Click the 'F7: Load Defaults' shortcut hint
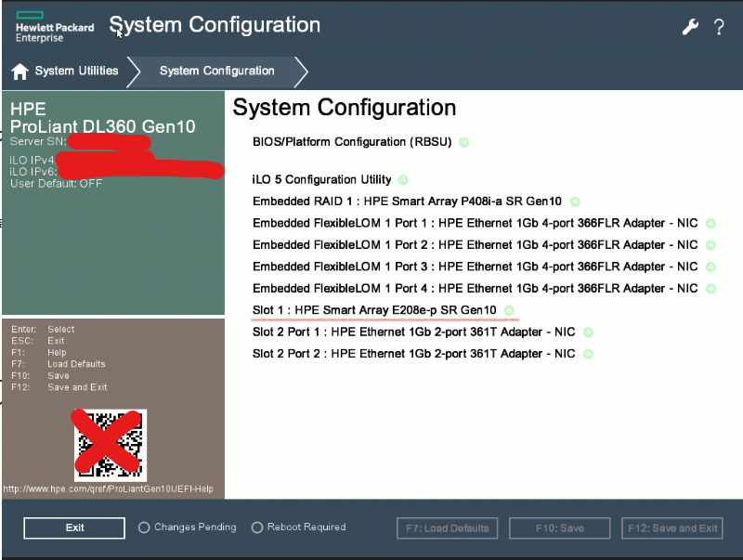743x560 pixels. [x=59, y=364]
